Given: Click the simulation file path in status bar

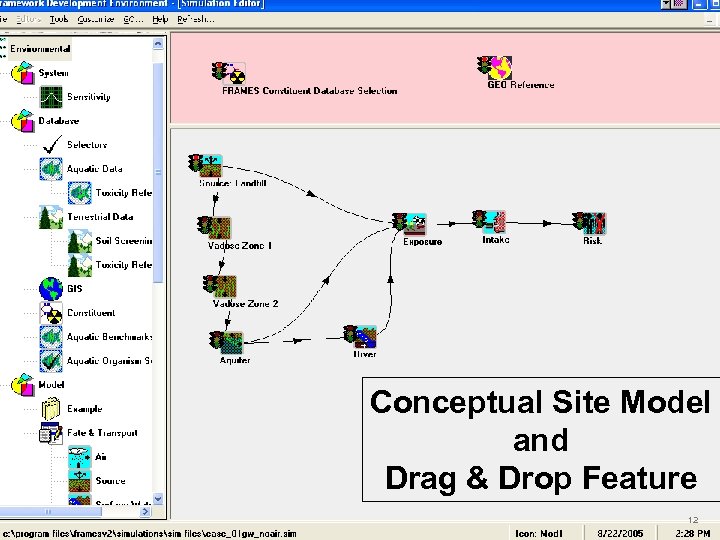Looking at the screenshot, I should click(x=149, y=534).
